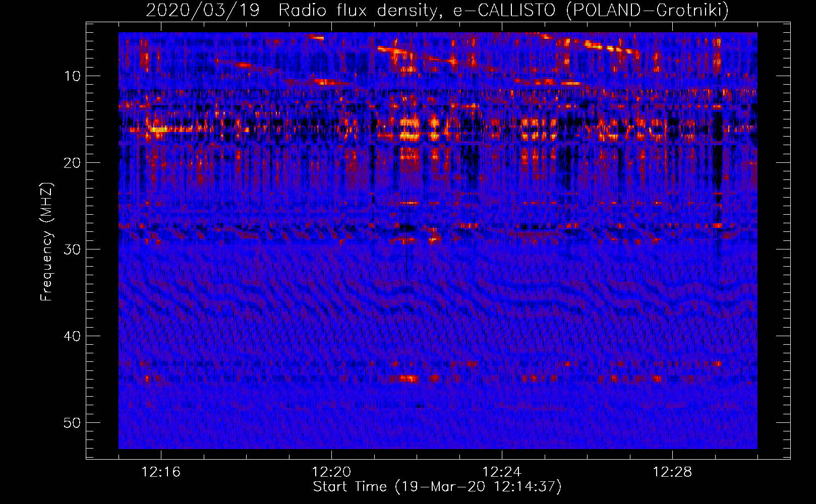Screen dimensions: 816x504
Task: Click the Start Time axis caption
Action: (x=437, y=487)
